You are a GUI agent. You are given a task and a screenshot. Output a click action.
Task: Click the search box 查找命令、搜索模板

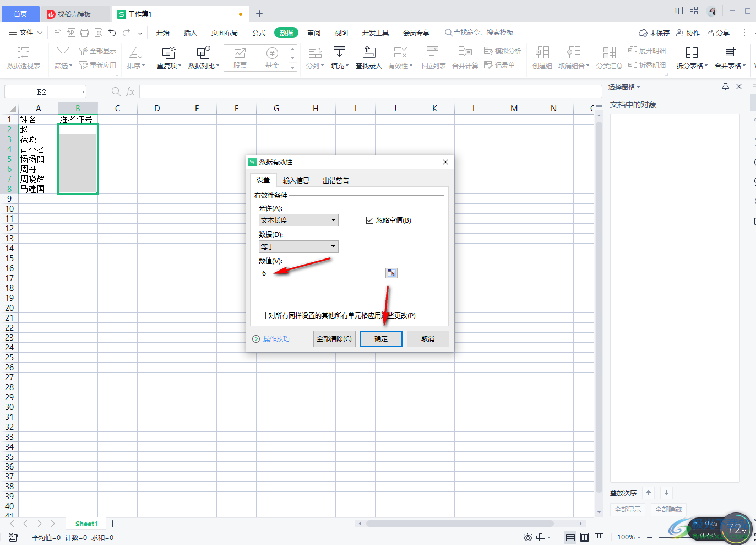(479, 33)
